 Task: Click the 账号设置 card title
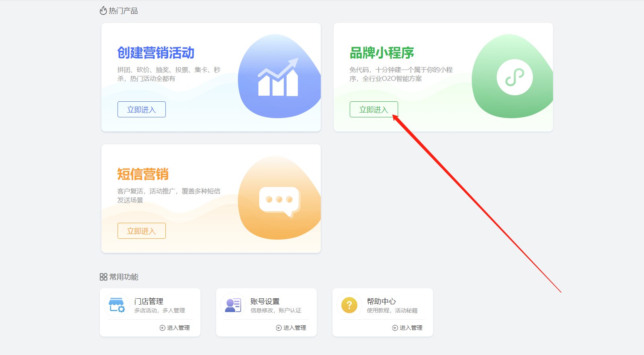pos(265,301)
